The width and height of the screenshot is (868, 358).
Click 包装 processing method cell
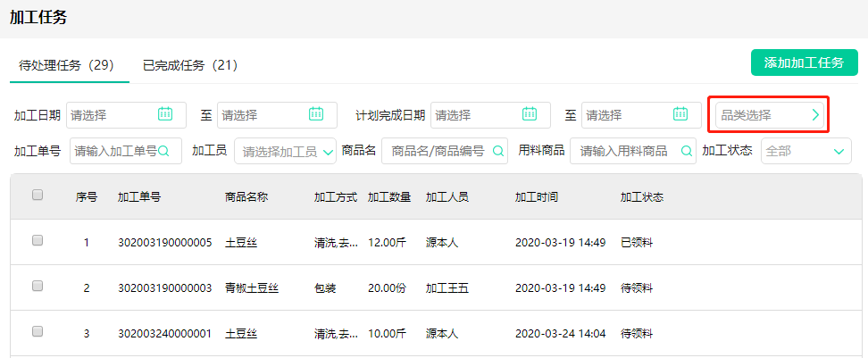point(325,288)
